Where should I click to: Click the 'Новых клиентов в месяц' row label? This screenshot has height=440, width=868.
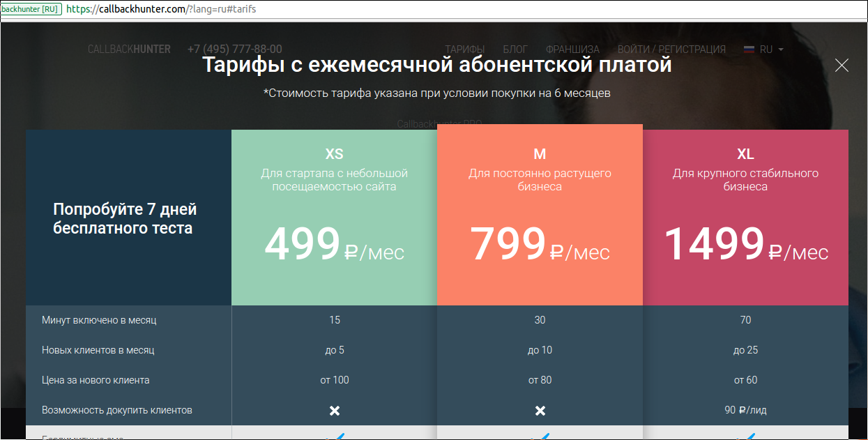pos(98,350)
